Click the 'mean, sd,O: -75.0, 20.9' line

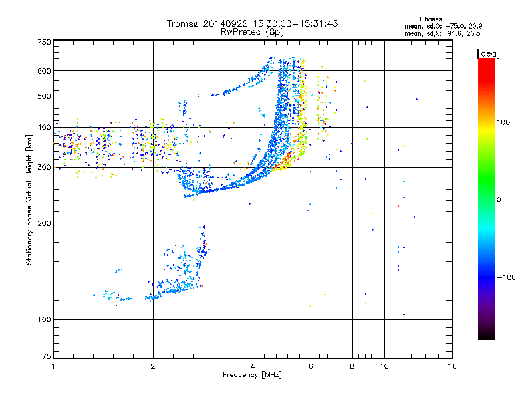tap(443, 26)
